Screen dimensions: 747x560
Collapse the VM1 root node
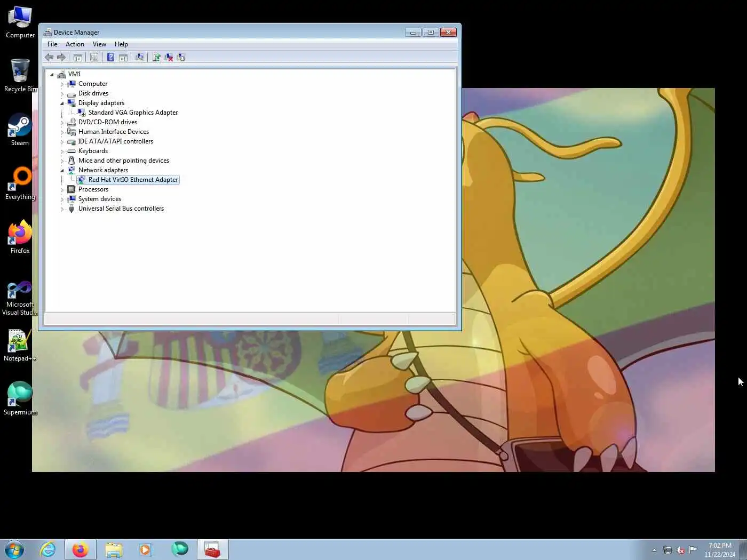pyautogui.click(x=52, y=75)
